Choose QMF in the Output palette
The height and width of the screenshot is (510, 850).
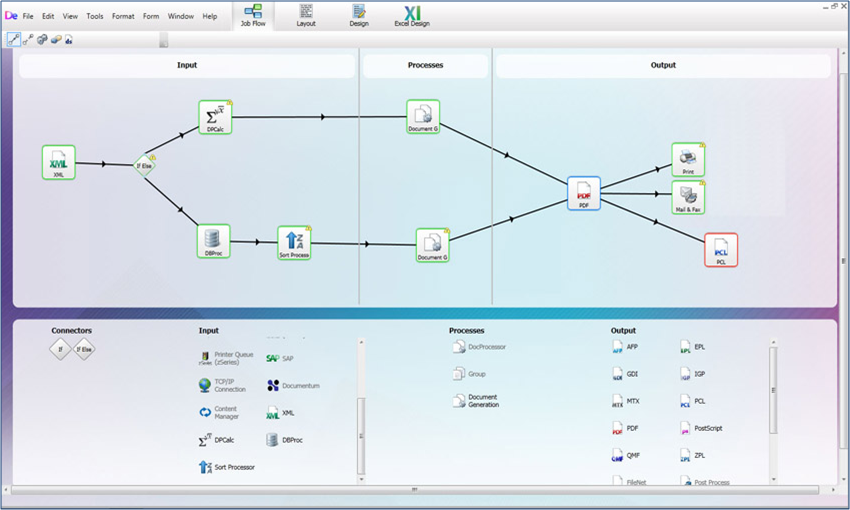point(626,455)
